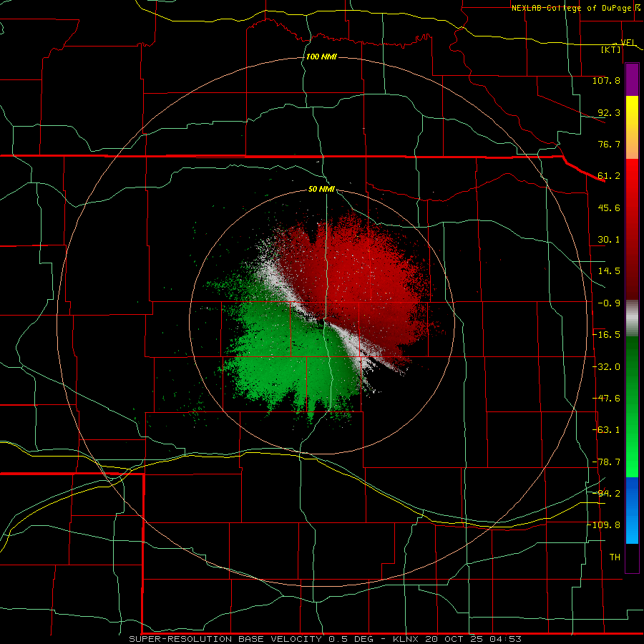The width and height of the screenshot is (644, 644).
Task: Pick the blue segment of velocity color bar
Action: [632, 510]
